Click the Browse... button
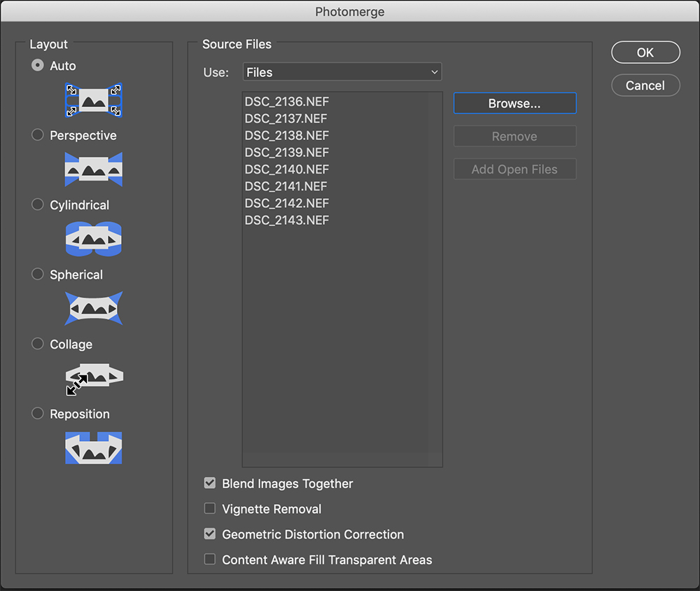 tap(514, 103)
